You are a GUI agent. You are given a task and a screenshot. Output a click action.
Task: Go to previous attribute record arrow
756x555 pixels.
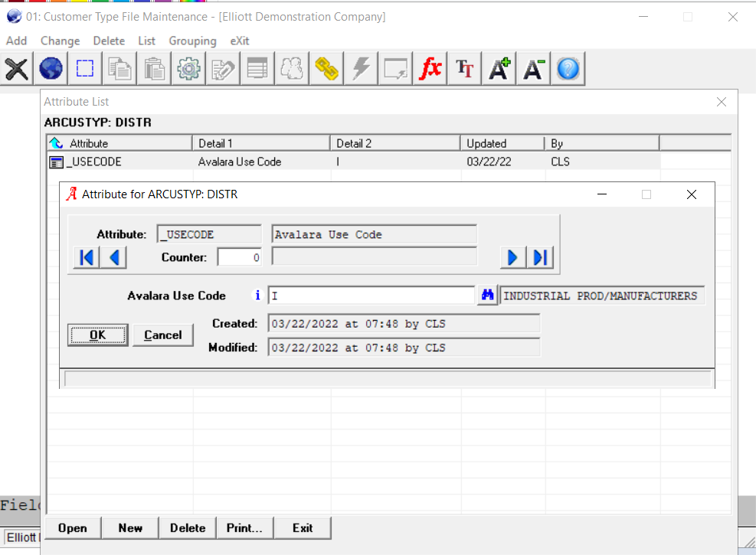coord(114,257)
